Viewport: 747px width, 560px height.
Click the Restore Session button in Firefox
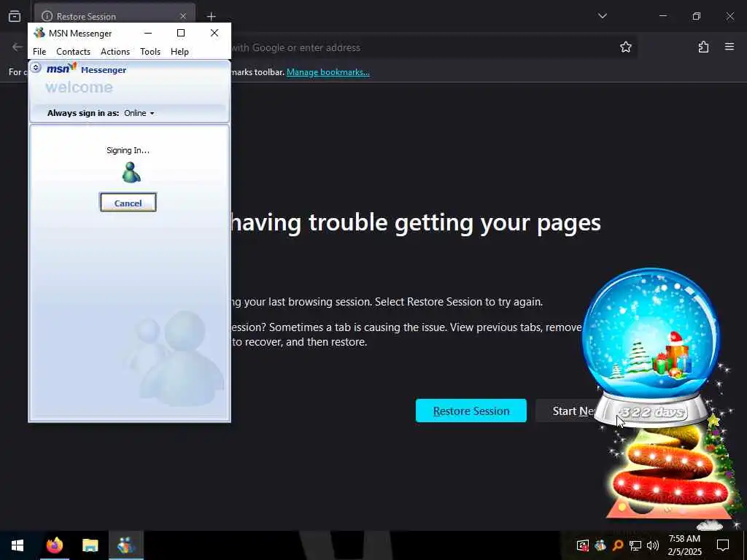(x=471, y=411)
